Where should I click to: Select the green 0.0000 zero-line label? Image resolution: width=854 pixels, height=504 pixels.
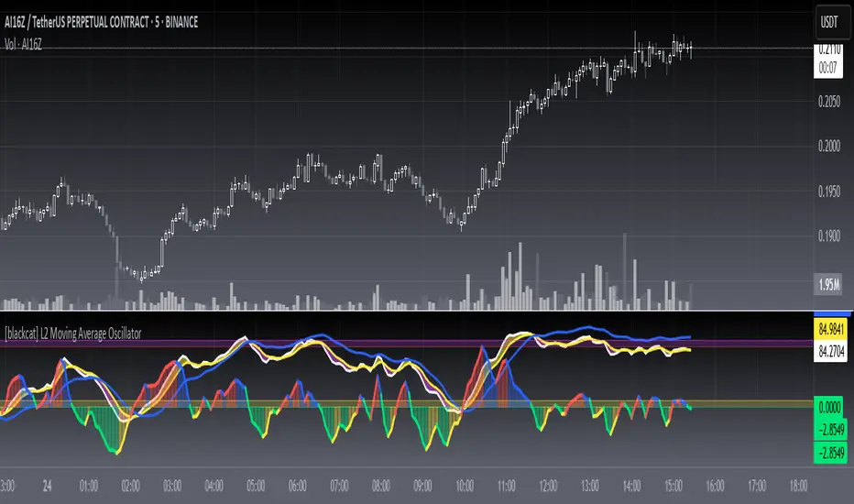(x=829, y=408)
